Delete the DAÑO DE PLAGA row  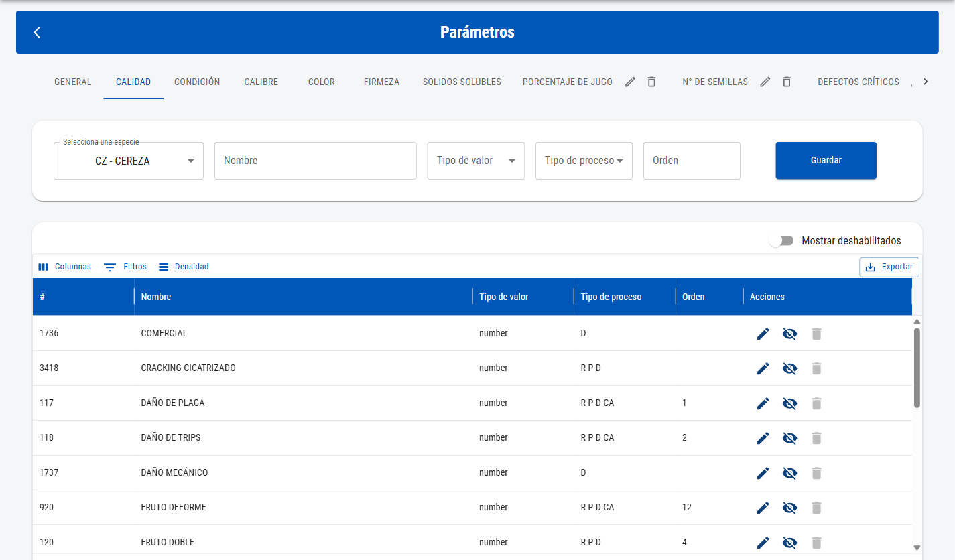pos(816,403)
